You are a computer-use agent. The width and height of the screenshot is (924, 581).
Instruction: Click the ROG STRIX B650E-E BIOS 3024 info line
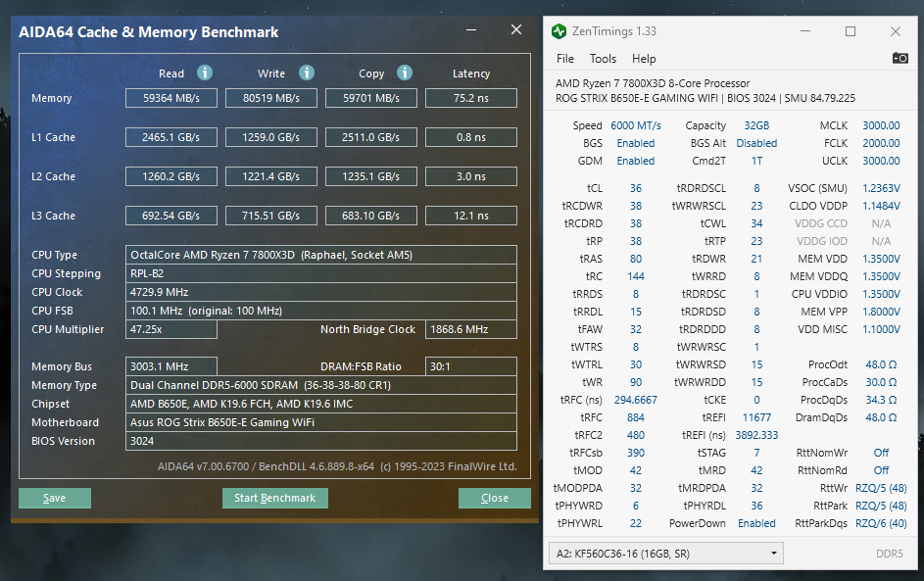click(x=705, y=98)
